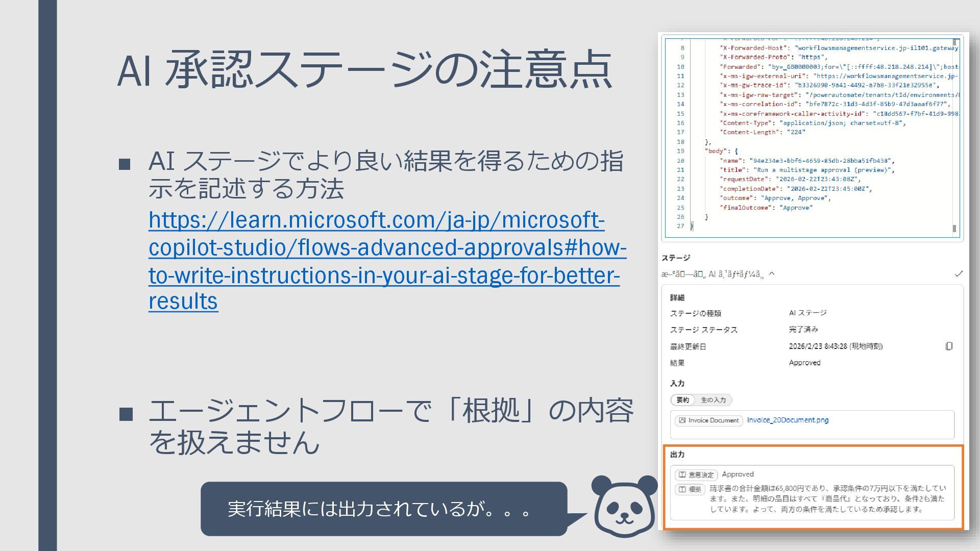Viewport: 980px width, 551px height.
Task: Open Invoice_20Document.png file link
Action: pos(788,420)
